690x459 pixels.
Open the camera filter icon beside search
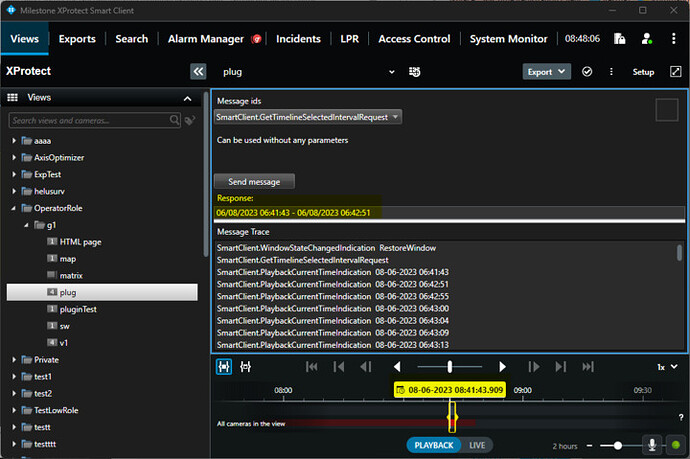coord(190,120)
